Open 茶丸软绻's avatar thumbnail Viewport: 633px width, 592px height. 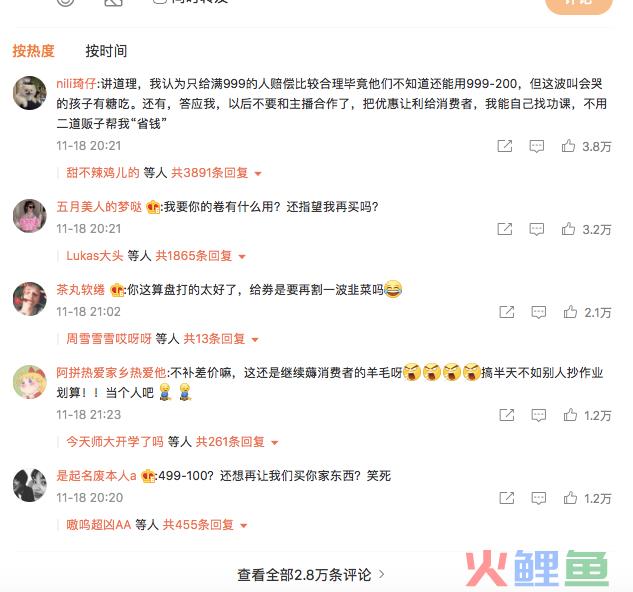point(29,299)
